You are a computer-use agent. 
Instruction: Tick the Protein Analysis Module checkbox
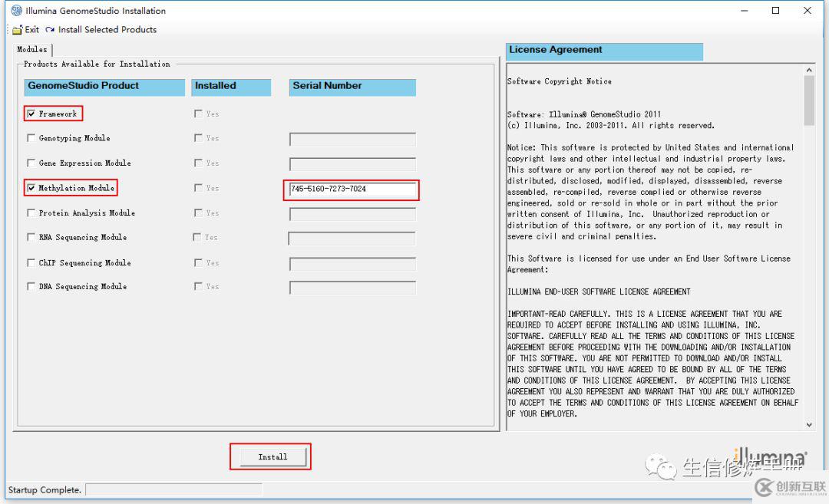coord(31,212)
